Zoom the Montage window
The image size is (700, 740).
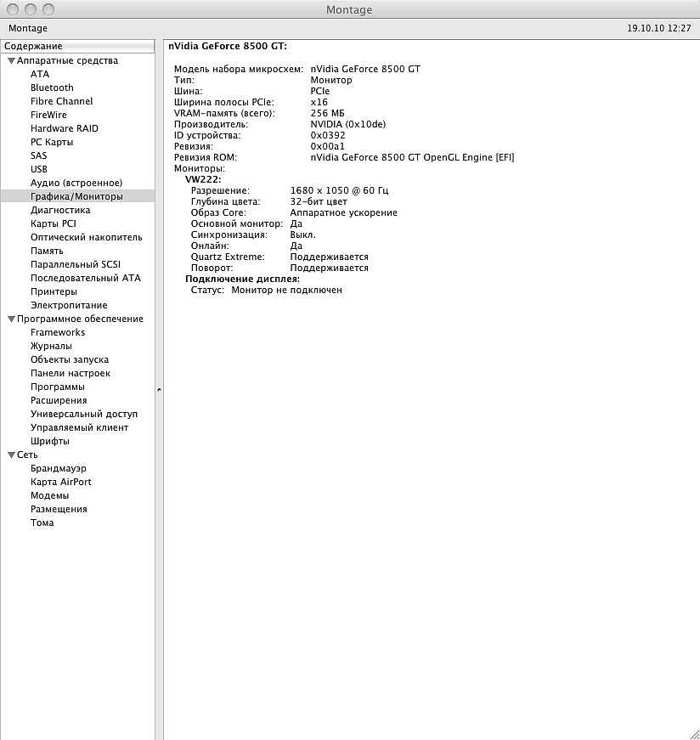(x=48, y=9)
